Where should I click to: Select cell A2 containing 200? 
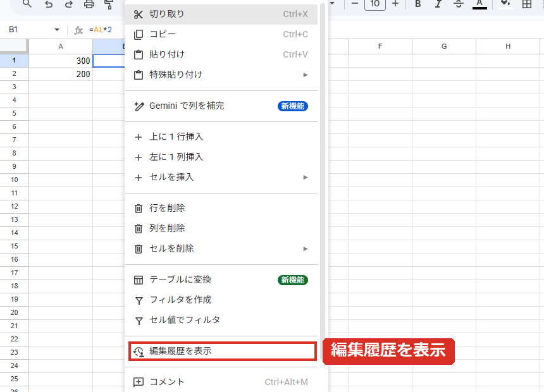coord(61,74)
